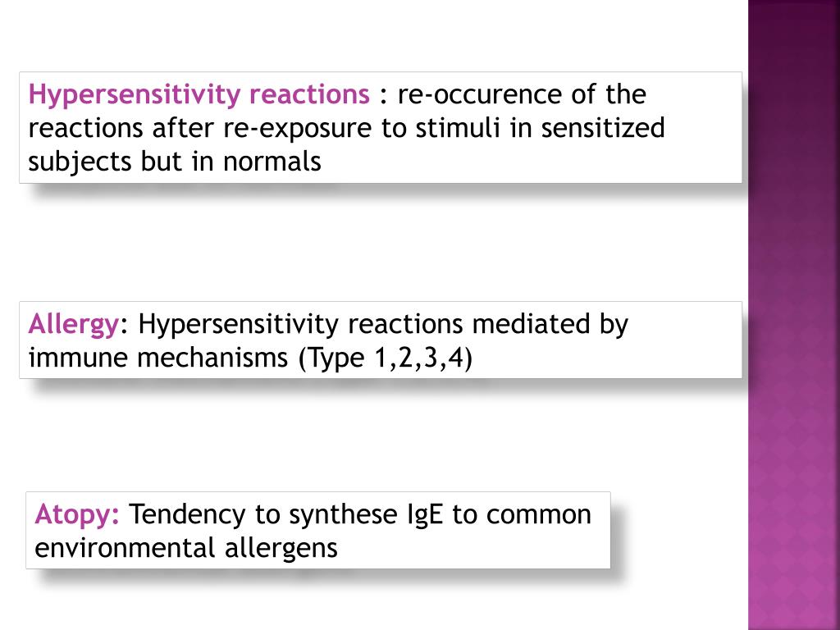The image size is (840, 630).
Task: Click the word 're-occurence' in first box
Action: click(x=478, y=95)
